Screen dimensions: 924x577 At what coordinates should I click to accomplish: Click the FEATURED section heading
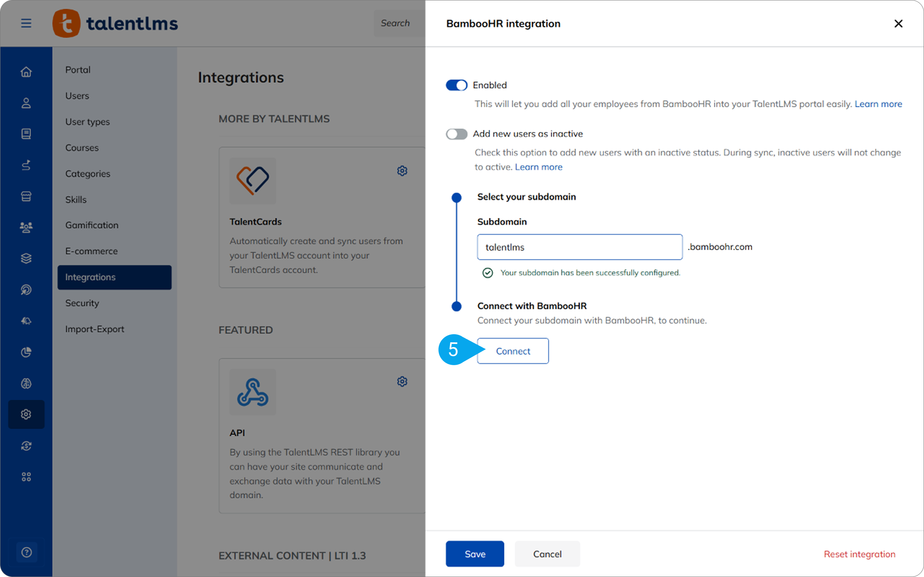(x=246, y=330)
